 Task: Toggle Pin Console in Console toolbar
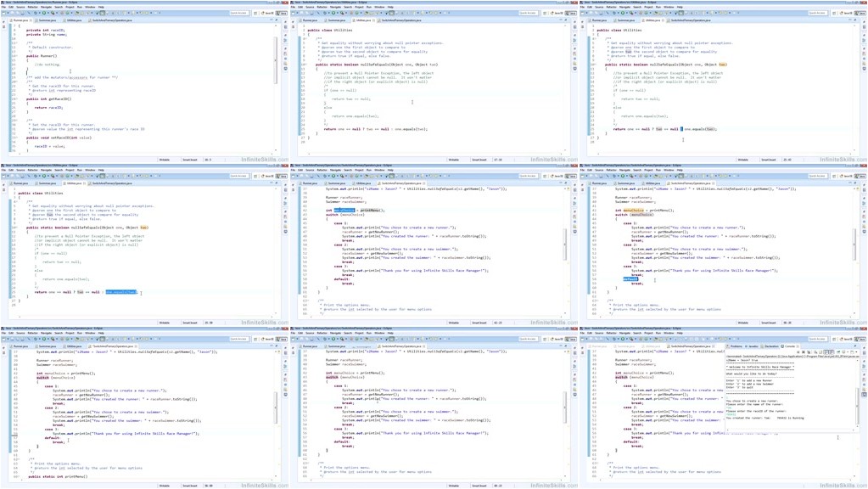click(x=838, y=352)
